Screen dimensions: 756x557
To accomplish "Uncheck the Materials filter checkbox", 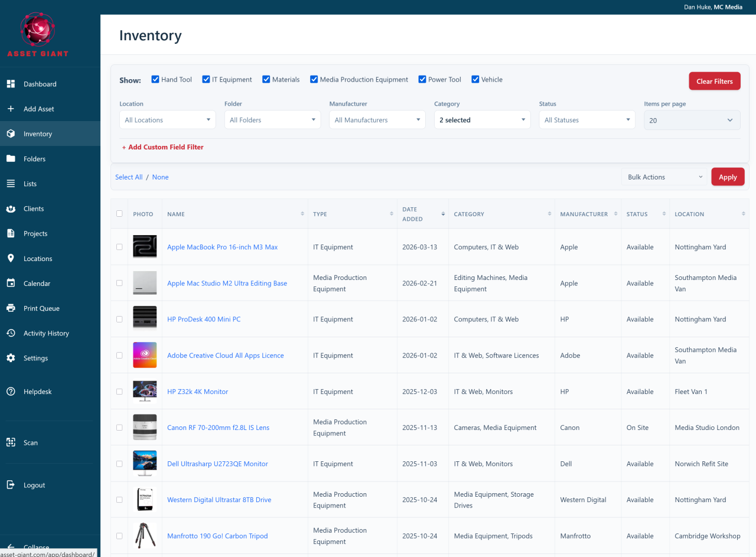I will click(x=266, y=79).
